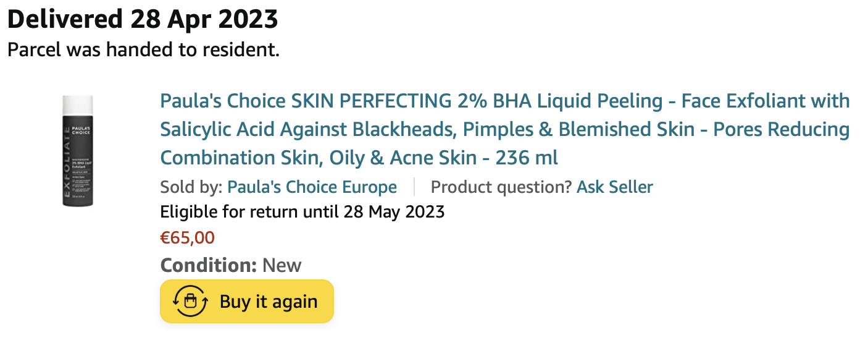868x356 pixels.
Task: Select the €65,00 price text
Action: tap(187, 237)
